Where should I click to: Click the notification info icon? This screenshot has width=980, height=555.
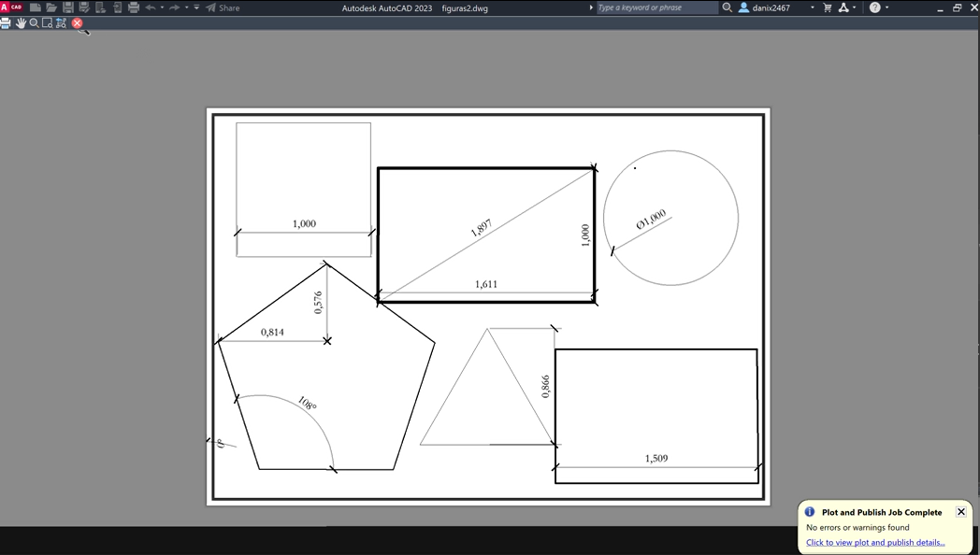point(810,512)
